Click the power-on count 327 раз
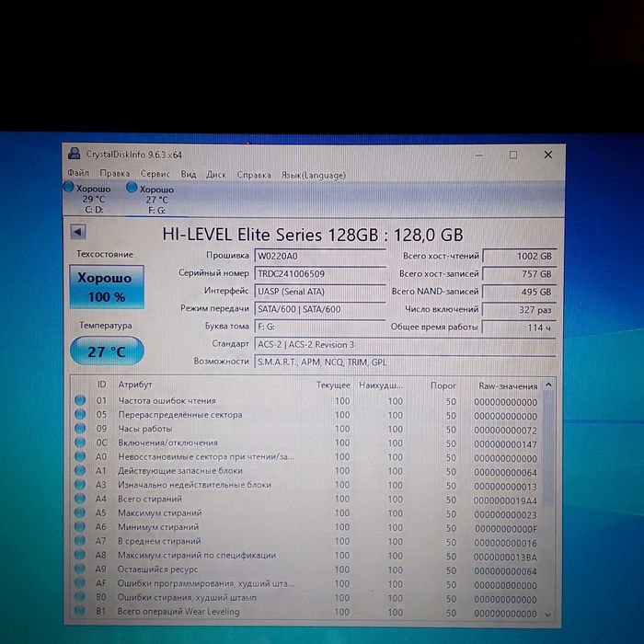644x644 pixels. click(520, 310)
